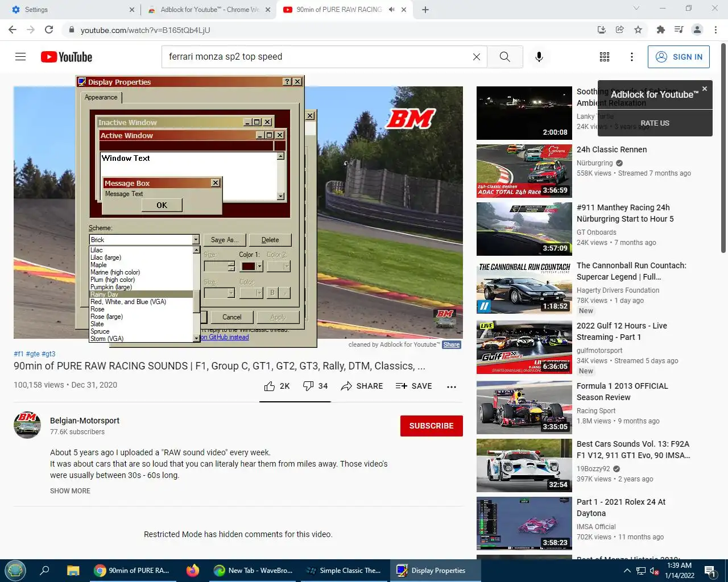Select the Appearance tab
Viewport: 728px width, 582px height.
coord(101,97)
